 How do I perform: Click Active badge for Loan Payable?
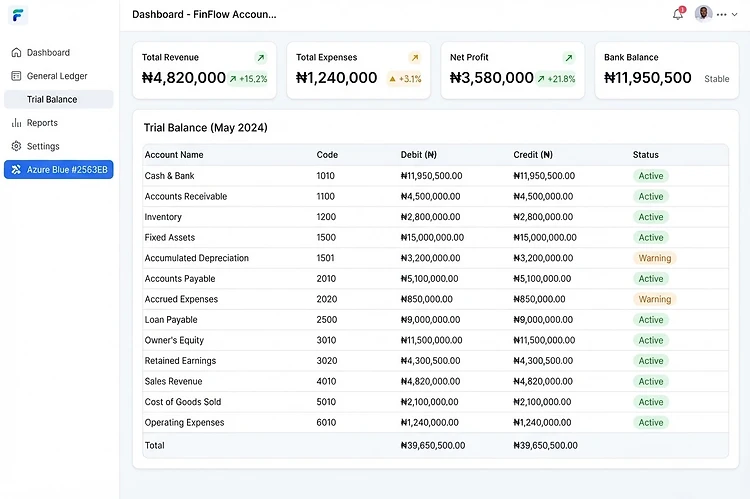click(651, 320)
